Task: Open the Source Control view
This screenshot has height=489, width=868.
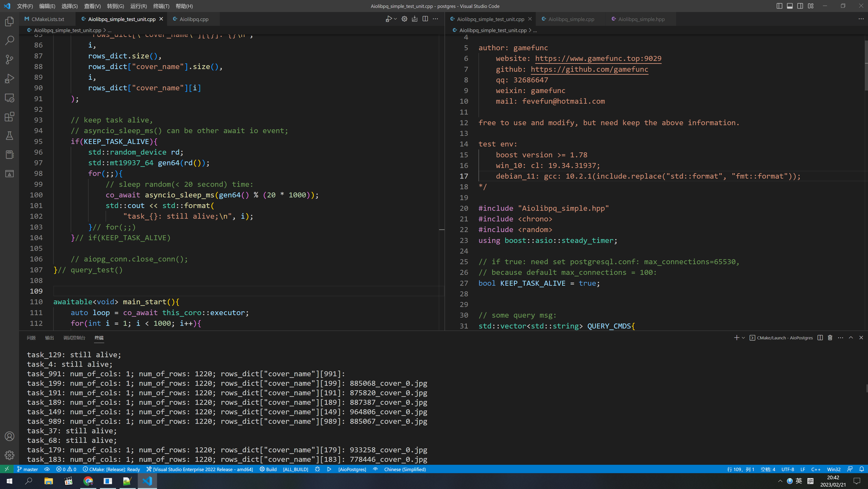Action: coord(10,60)
